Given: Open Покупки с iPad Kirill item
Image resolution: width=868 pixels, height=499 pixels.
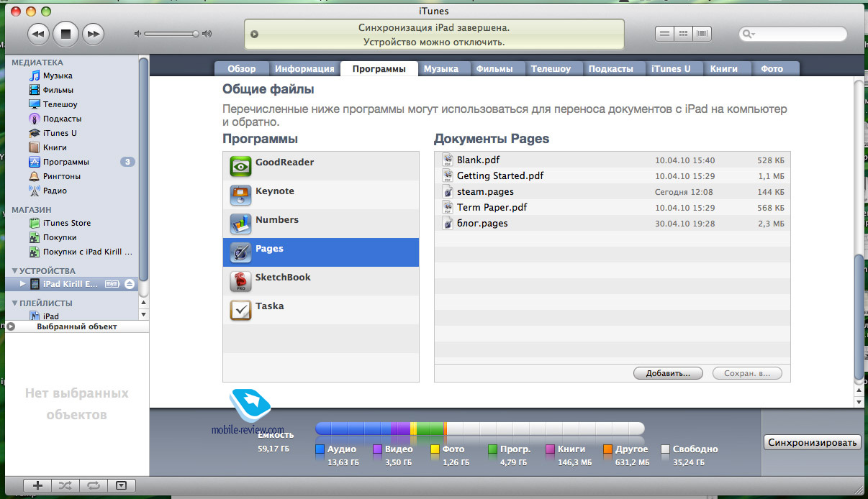Looking at the screenshot, I should (81, 252).
